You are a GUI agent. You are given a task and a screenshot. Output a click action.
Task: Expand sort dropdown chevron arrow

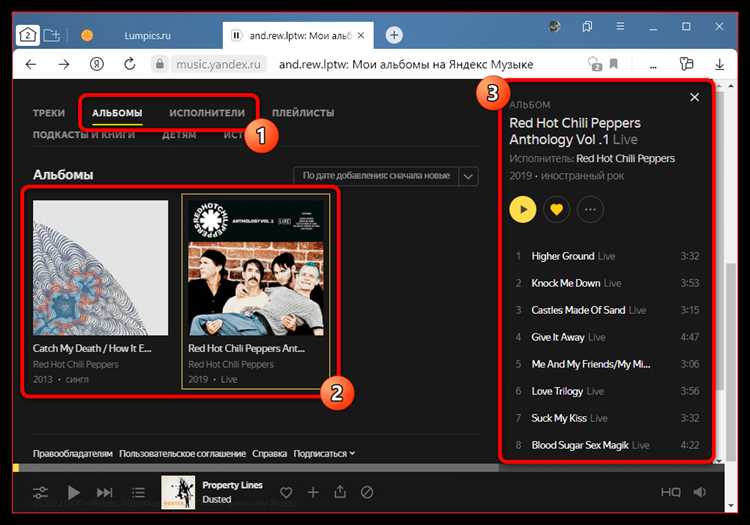[468, 176]
